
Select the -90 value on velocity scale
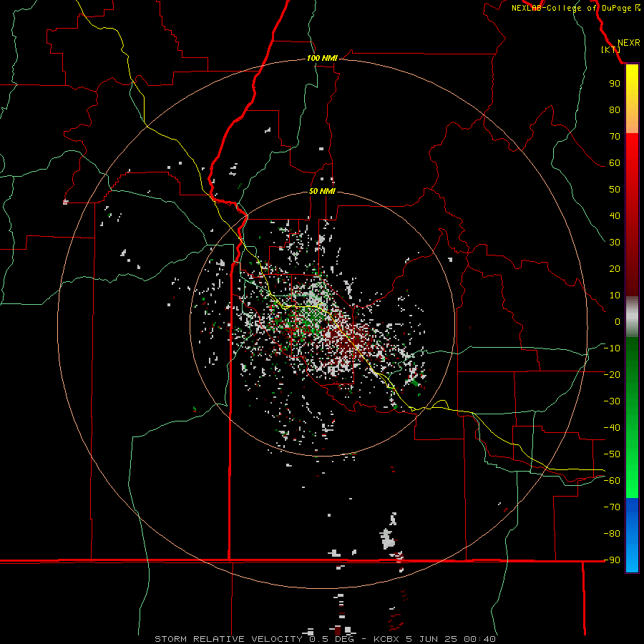[x=612, y=560]
